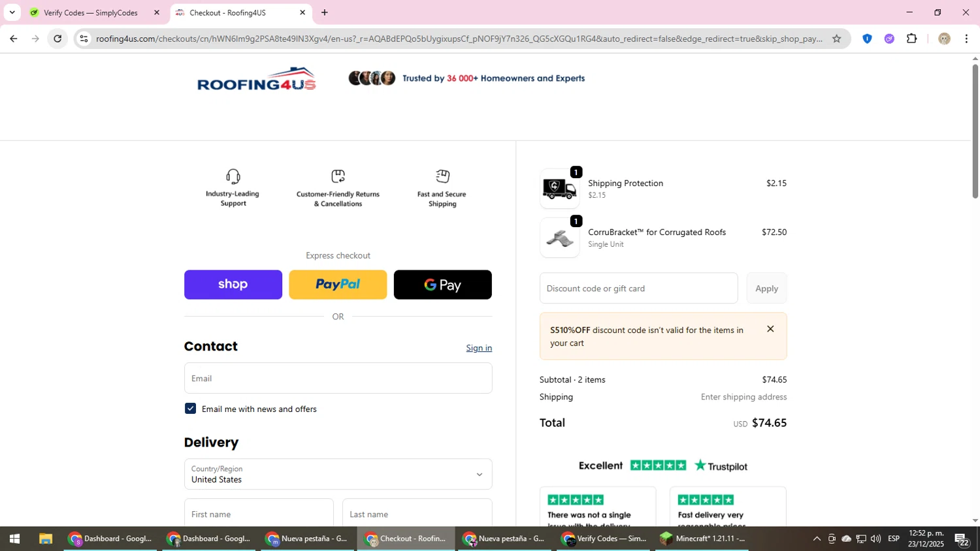Screen dimensions: 980x551
Task: Show hidden system tray icons
Action: pyautogui.click(x=817, y=539)
